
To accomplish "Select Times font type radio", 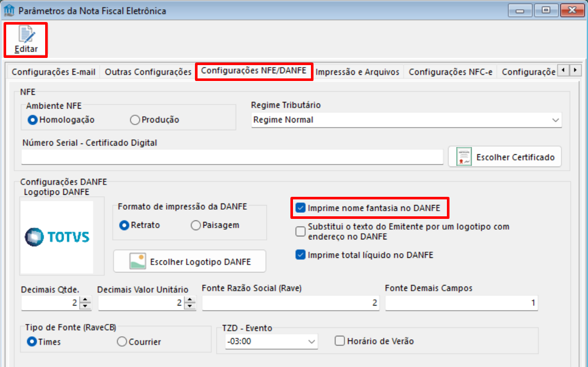I will point(32,341).
